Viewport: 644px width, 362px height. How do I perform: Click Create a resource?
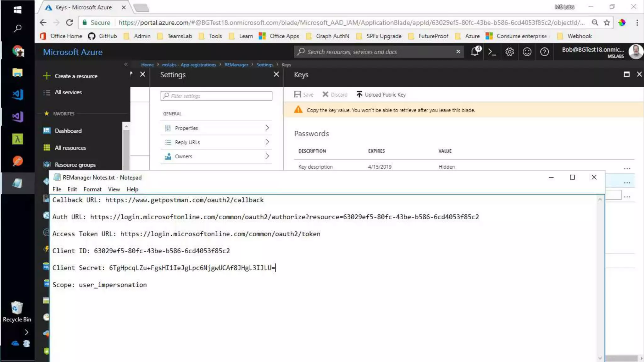(x=76, y=76)
